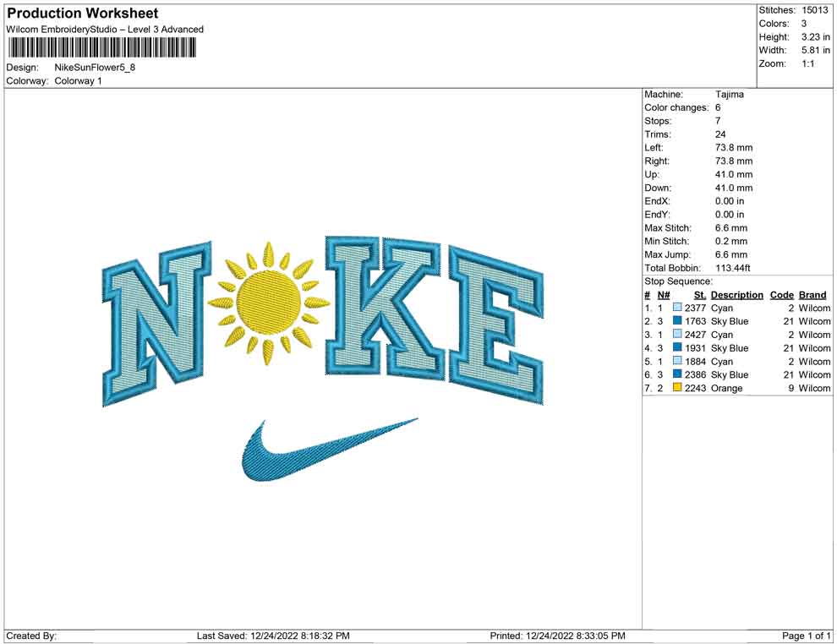Viewport: 837px width, 644px height.
Task: Click the Sky Blue swatch for stitch 2386
Action: [677, 374]
